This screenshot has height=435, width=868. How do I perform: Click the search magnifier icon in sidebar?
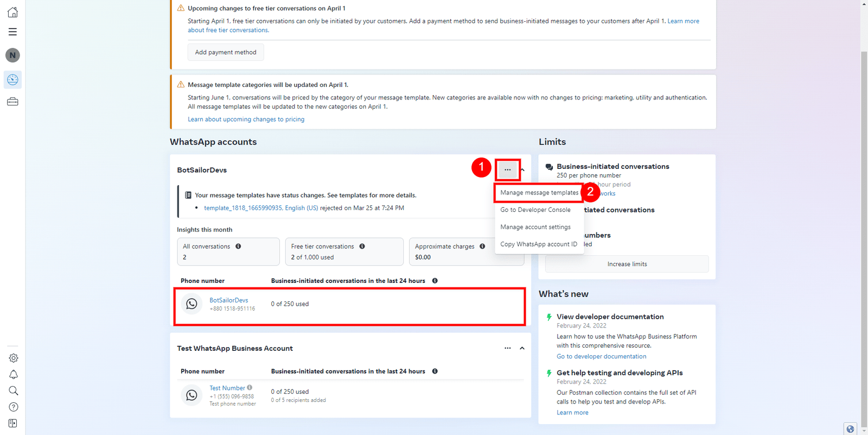tap(14, 391)
